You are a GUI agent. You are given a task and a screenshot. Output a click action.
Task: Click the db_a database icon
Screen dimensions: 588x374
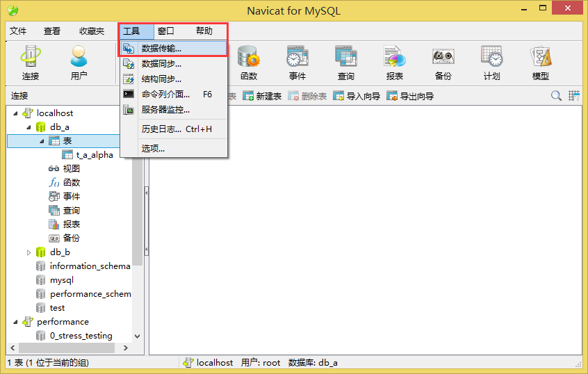click(x=40, y=127)
